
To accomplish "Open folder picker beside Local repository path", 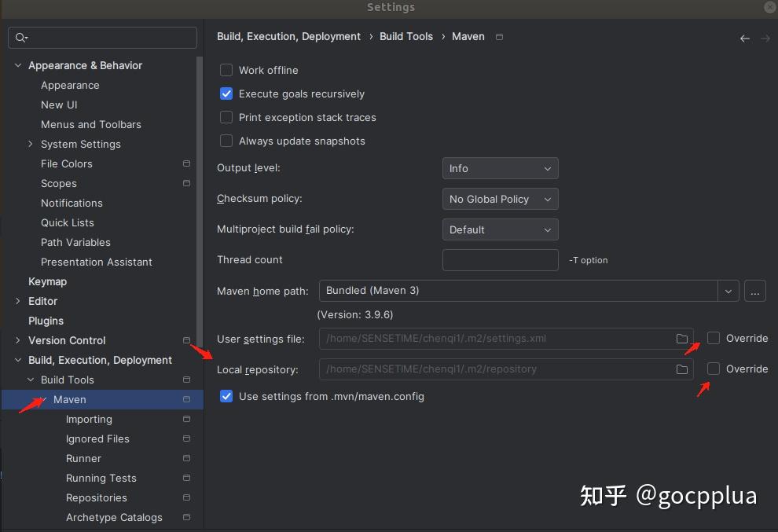I will click(x=682, y=369).
